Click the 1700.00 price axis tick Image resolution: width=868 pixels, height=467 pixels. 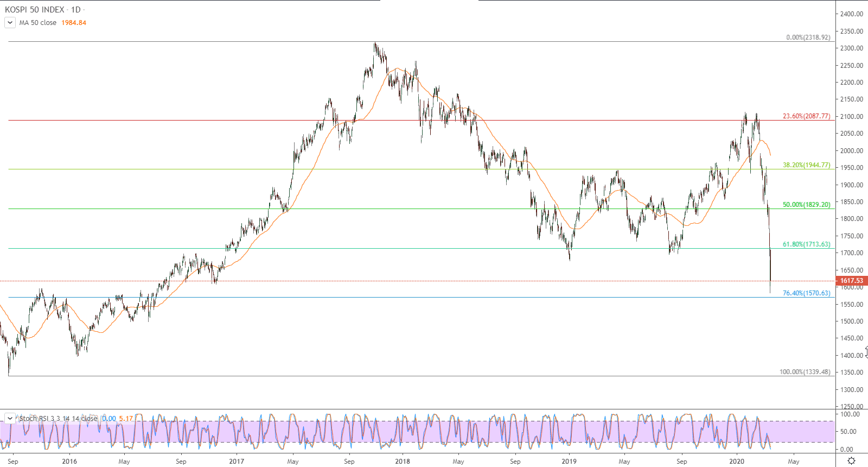[852, 253]
